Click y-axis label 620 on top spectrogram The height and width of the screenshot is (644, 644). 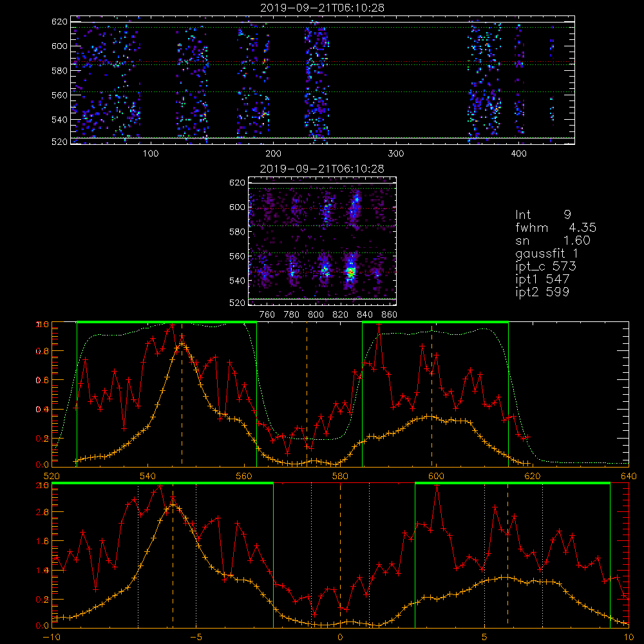[59, 21]
